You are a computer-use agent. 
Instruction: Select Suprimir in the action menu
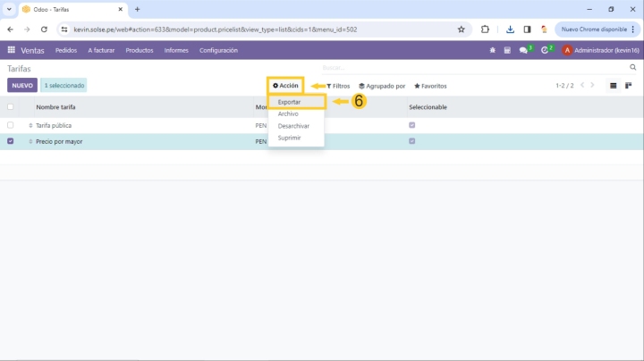(x=289, y=138)
